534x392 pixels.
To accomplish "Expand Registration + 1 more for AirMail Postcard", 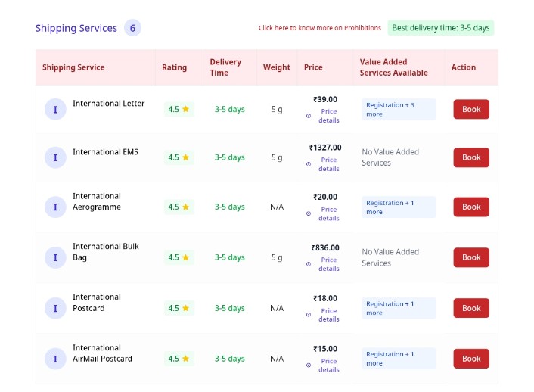I will (x=399, y=359).
